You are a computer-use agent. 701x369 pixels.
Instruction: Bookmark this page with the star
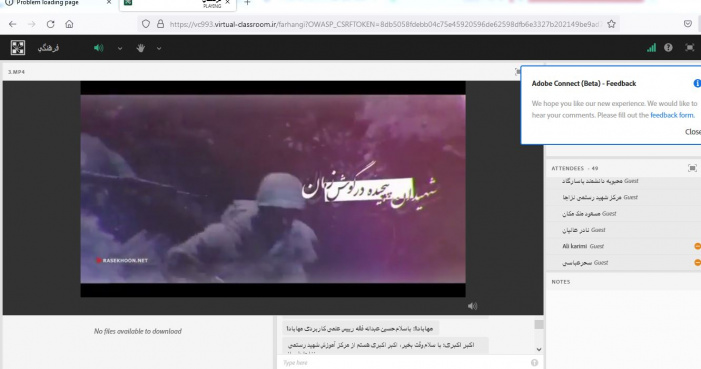(x=611, y=24)
